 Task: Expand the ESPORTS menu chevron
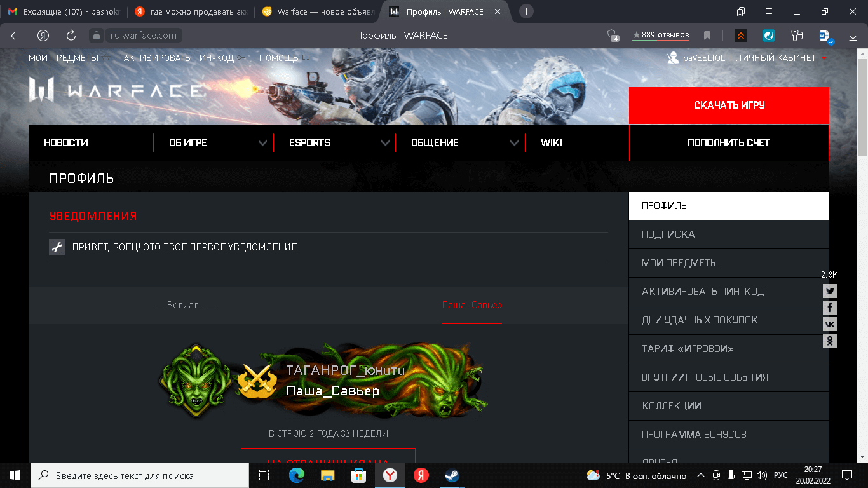point(385,143)
